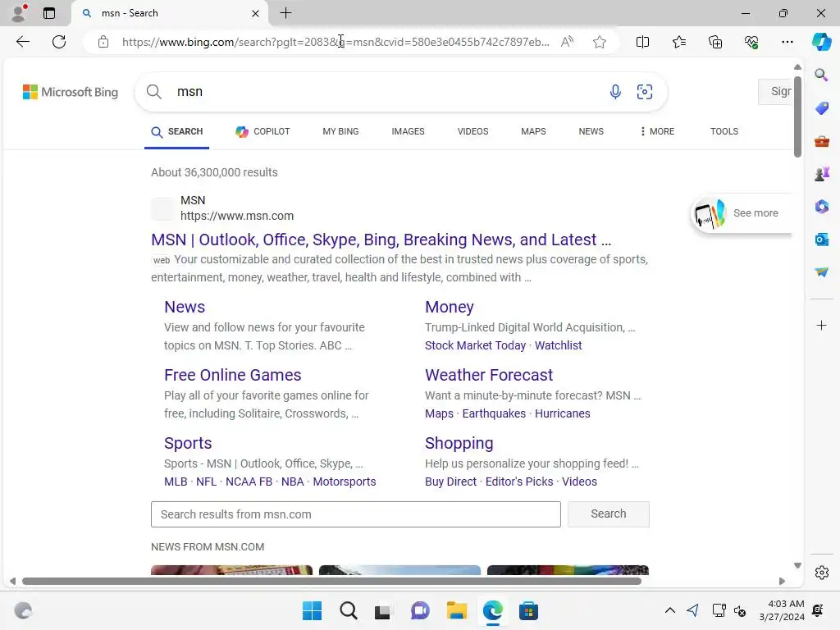The width and height of the screenshot is (840, 630).
Task: Click the Search button for msn.com
Action: [608, 514]
